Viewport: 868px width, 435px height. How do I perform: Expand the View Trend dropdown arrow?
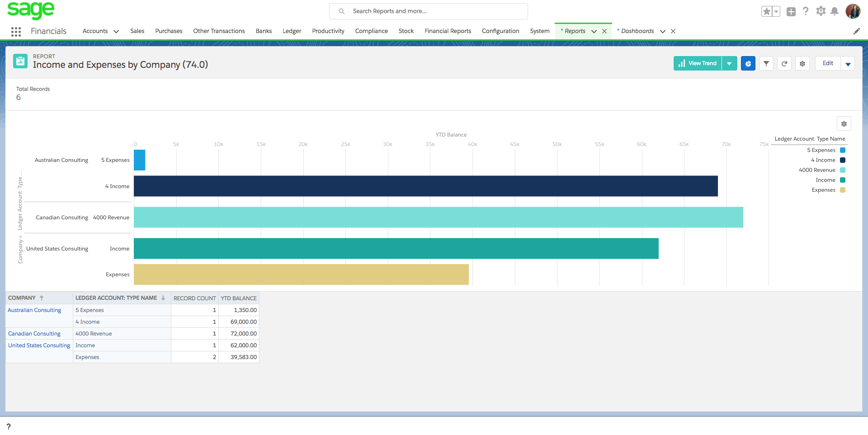pos(729,64)
